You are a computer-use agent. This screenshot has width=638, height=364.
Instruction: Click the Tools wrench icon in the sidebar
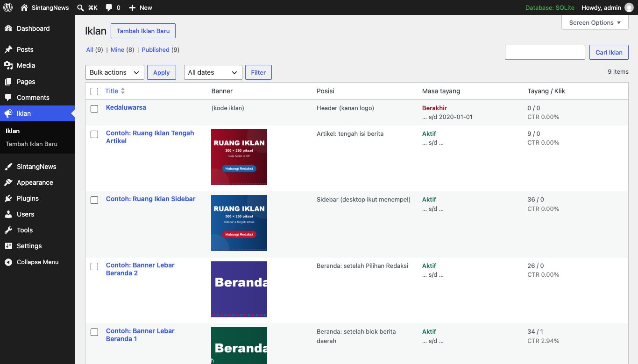click(x=8, y=230)
